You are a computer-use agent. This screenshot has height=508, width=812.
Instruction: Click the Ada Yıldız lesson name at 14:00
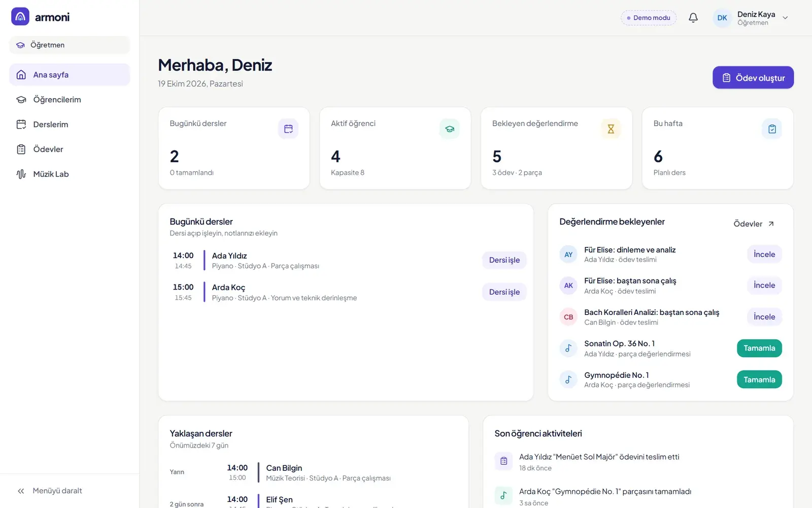[229, 256]
